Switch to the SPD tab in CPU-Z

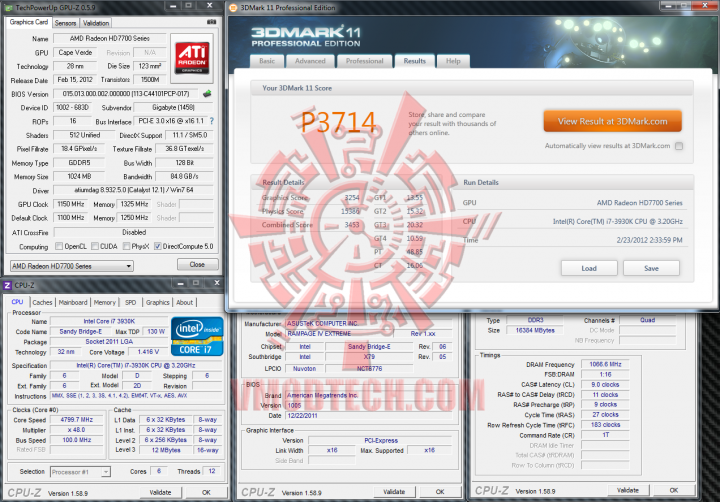point(130,302)
